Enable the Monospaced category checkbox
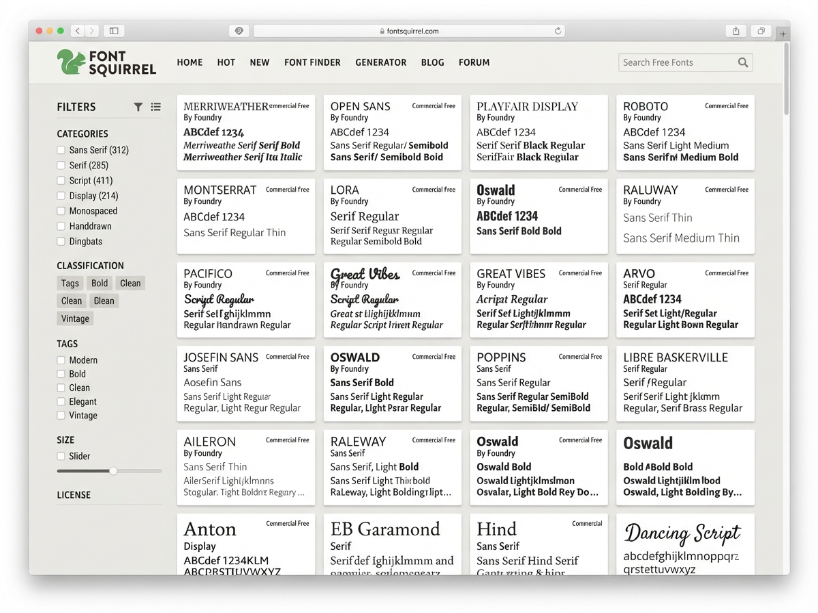Viewport: 818px width, 613px height. 61,211
